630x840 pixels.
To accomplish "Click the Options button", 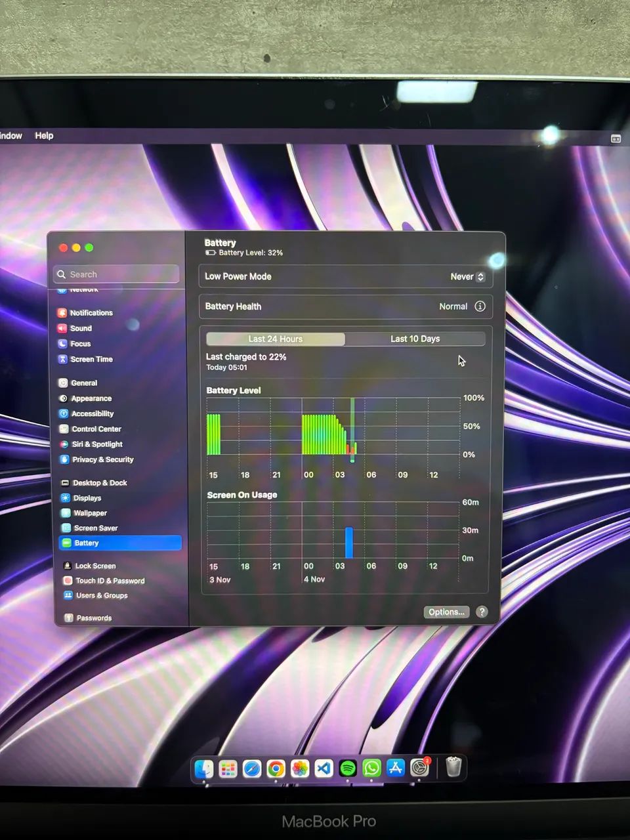I will [446, 612].
